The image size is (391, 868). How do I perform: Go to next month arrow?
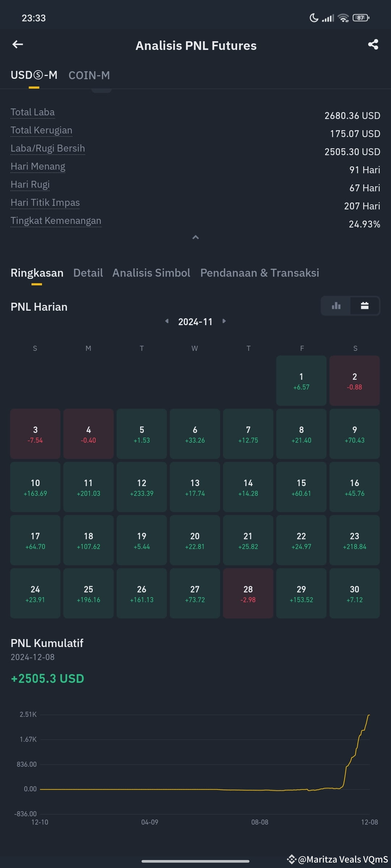coord(224,321)
